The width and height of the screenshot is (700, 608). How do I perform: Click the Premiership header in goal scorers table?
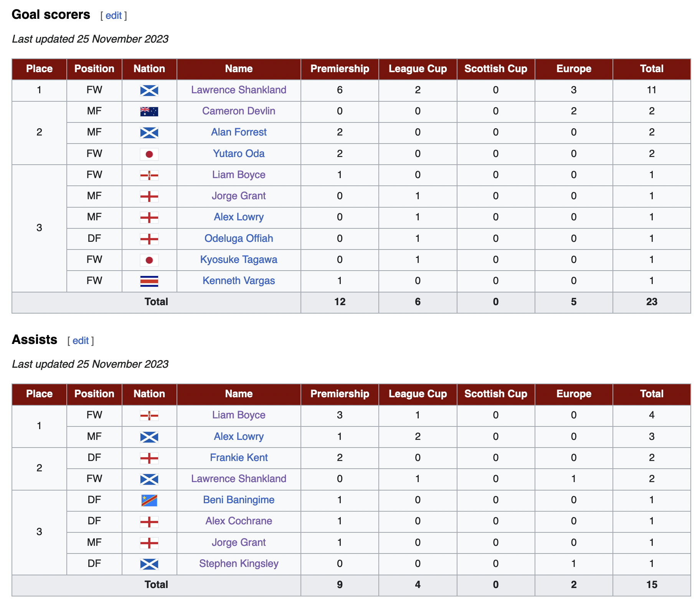point(340,69)
